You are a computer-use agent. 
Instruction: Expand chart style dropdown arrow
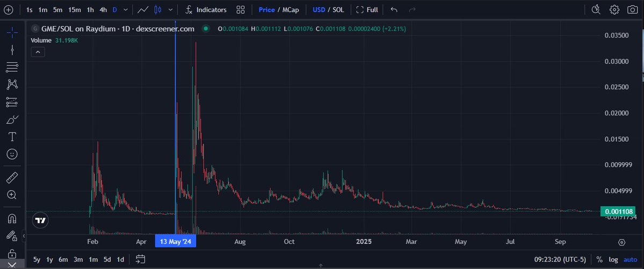[x=170, y=10]
